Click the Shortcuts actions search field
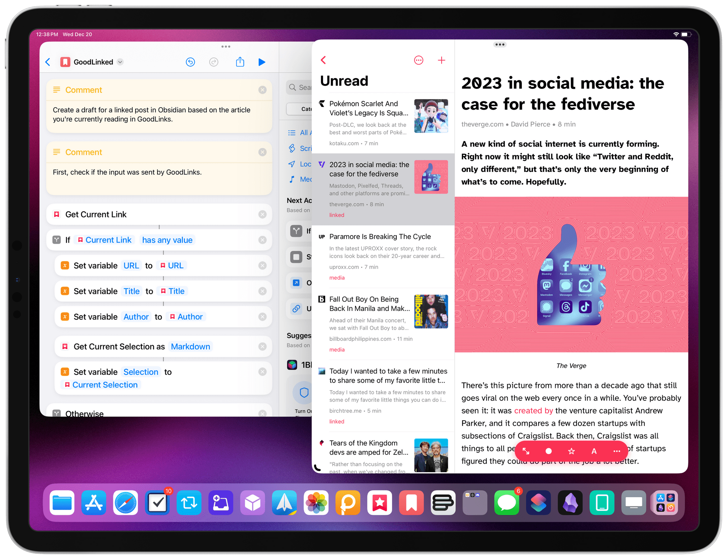Image resolution: width=728 pixels, height=560 pixels. [x=299, y=87]
